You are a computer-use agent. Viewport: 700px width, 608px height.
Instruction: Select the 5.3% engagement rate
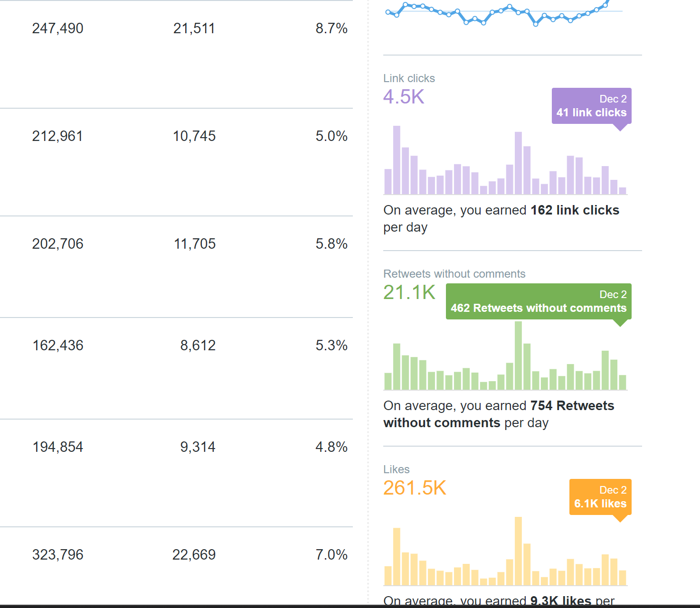(331, 346)
